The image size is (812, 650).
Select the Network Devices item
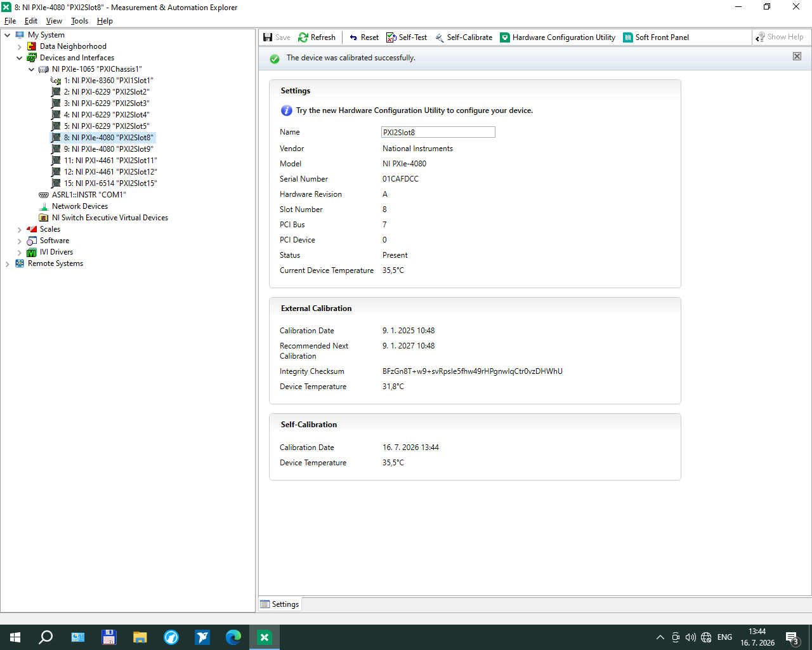pyautogui.click(x=80, y=206)
